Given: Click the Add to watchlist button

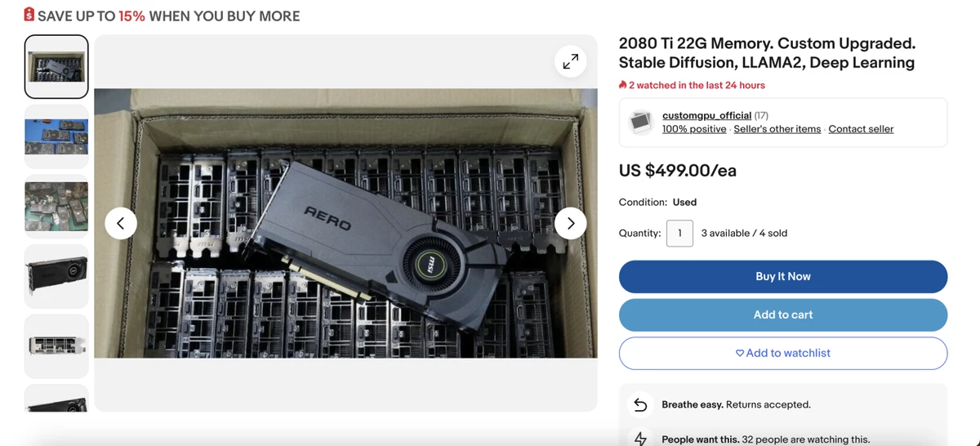Looking at the screenshot, I should click(x=783, y=353).
